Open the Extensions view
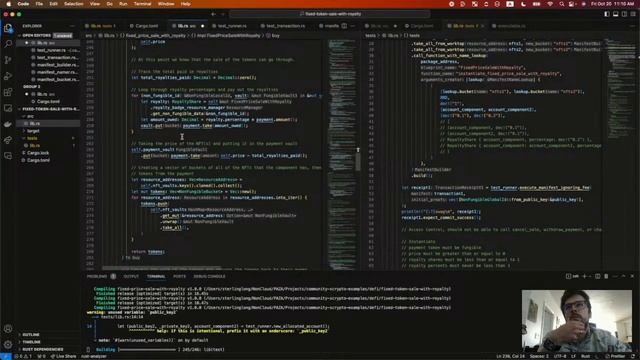640x360 pixels. tap(8, 92)
